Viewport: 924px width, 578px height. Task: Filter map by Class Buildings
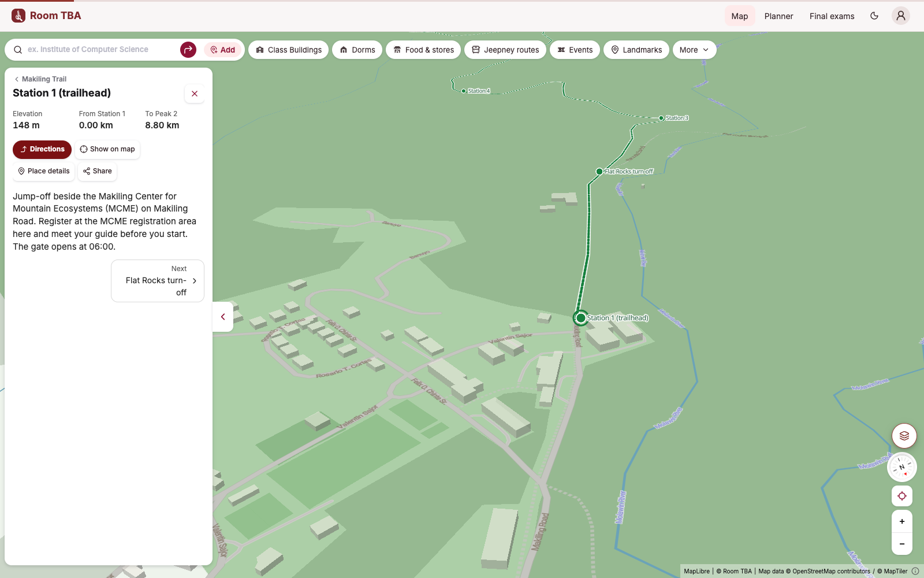(289, 50)
